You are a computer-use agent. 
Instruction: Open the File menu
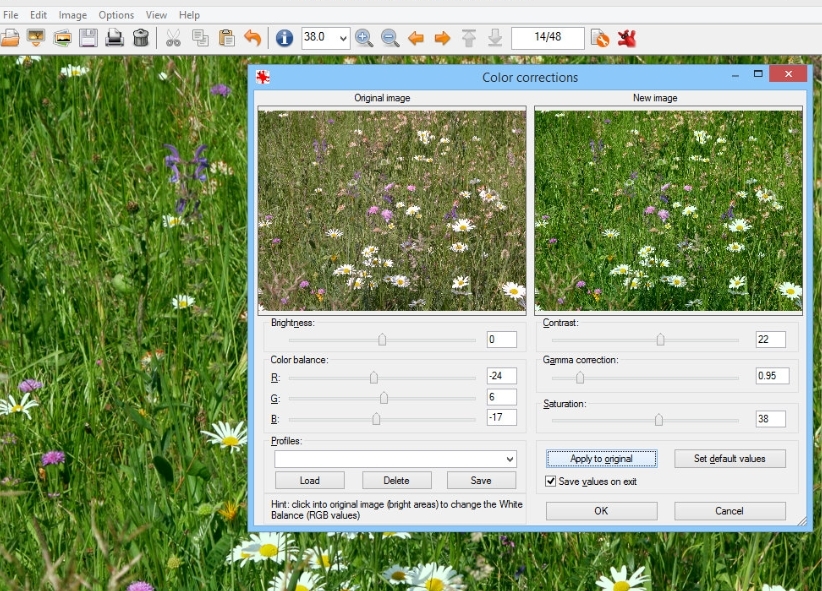10,15
